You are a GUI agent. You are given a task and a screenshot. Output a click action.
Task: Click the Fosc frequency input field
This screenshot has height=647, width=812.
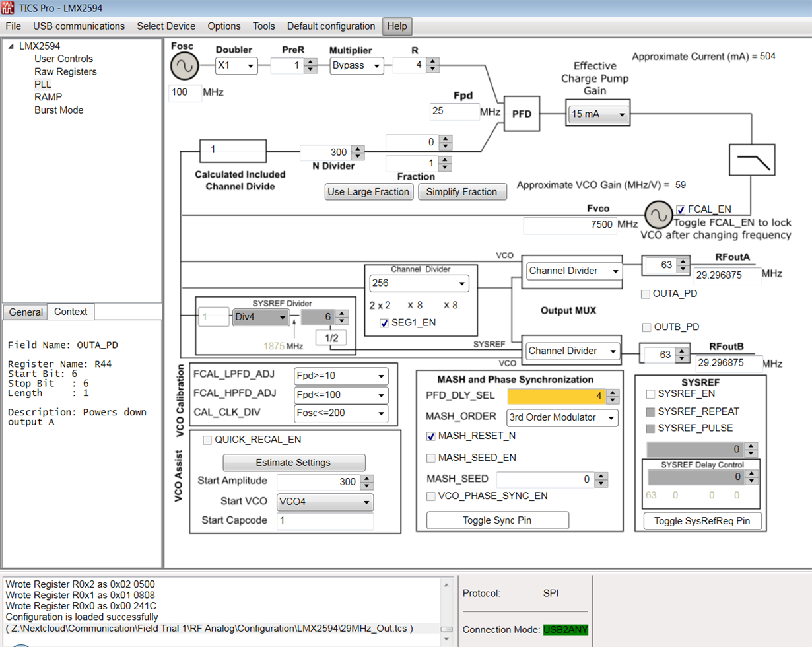[185, 92]
